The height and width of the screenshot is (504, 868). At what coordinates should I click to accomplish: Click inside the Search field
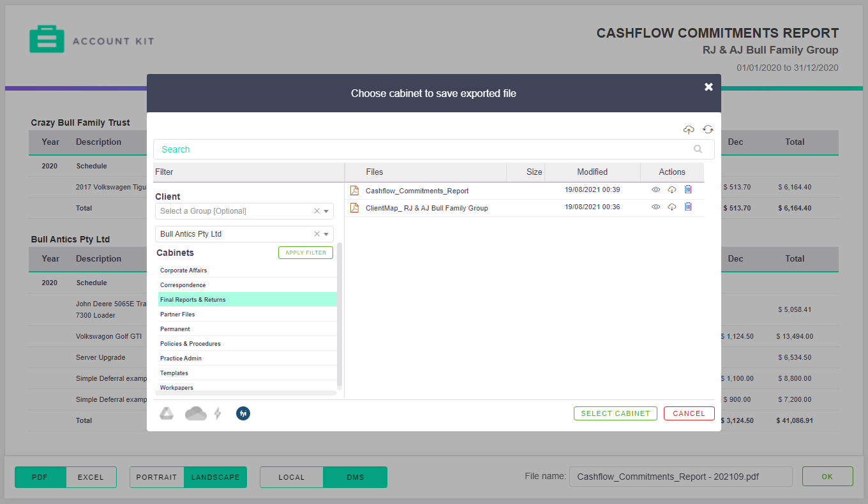pyautogui.click(x=433, y=149)
